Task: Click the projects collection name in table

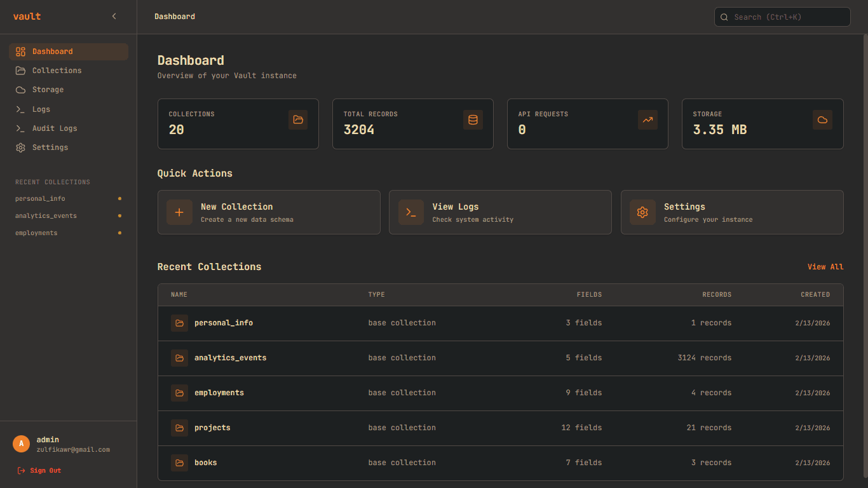Action: click(x=212, y=428)
